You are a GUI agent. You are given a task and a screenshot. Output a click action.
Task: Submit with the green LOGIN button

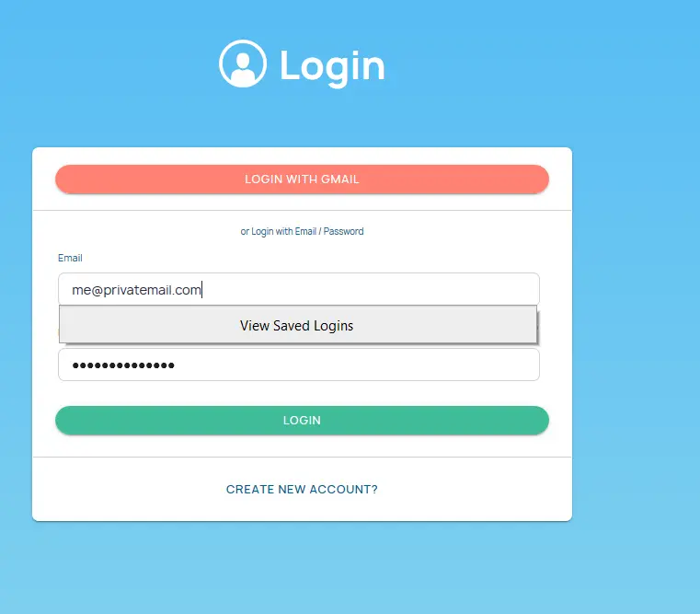[303, 420]
